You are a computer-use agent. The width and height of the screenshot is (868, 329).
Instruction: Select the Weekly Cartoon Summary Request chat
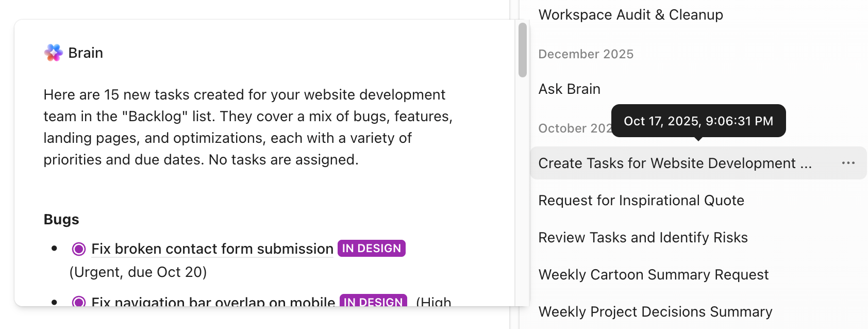pyautogui.click(x=653, y=275)
